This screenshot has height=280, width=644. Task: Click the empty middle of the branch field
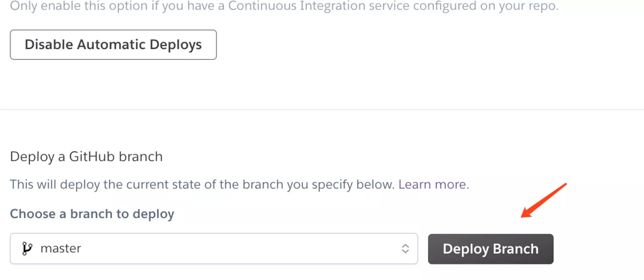click(242, 248)
